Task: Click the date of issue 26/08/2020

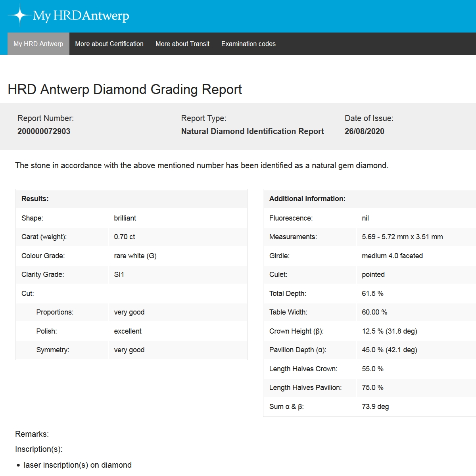Action: click(x=364, y=131)
